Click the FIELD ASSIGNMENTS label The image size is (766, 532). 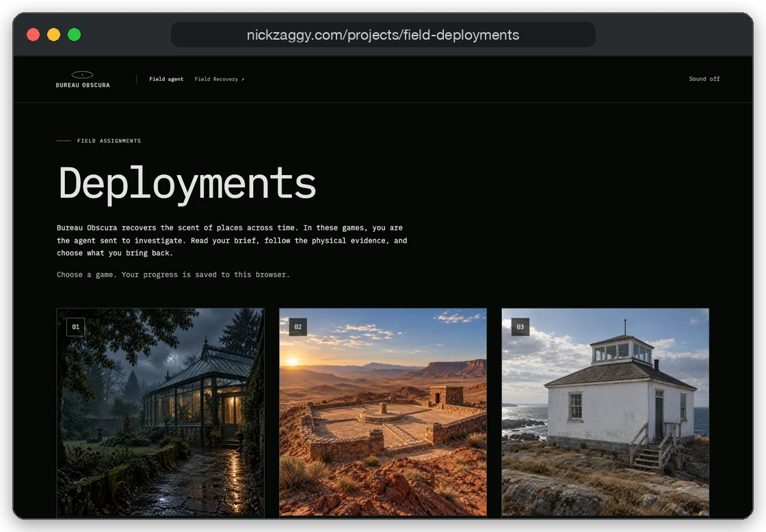[x=109, y=141]
